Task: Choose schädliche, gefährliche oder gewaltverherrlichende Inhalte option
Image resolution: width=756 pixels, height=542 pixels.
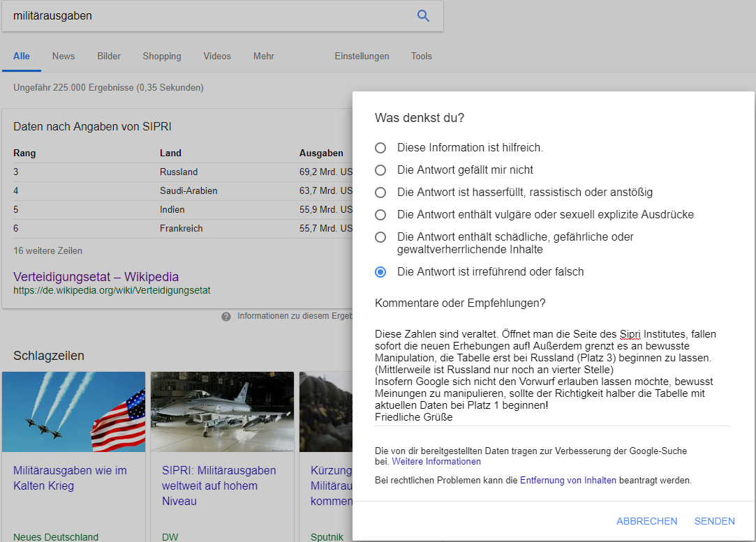Action: click(x=380, y=237)
